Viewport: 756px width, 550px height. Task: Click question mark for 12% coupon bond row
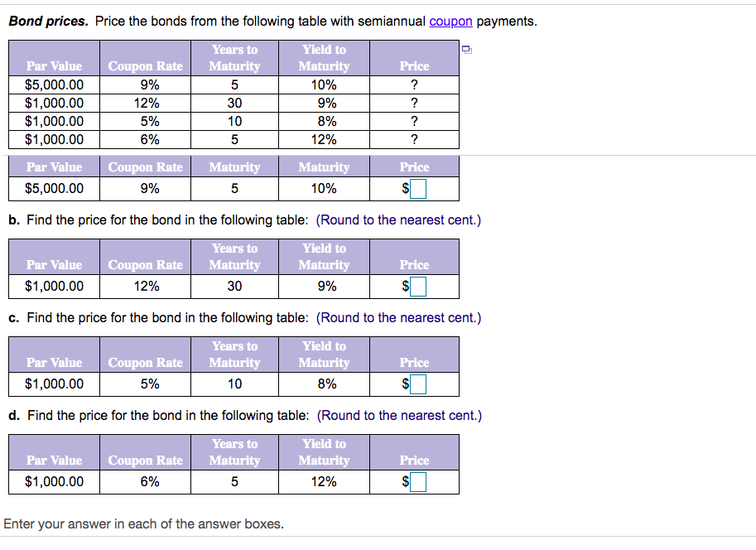[414, 104]
